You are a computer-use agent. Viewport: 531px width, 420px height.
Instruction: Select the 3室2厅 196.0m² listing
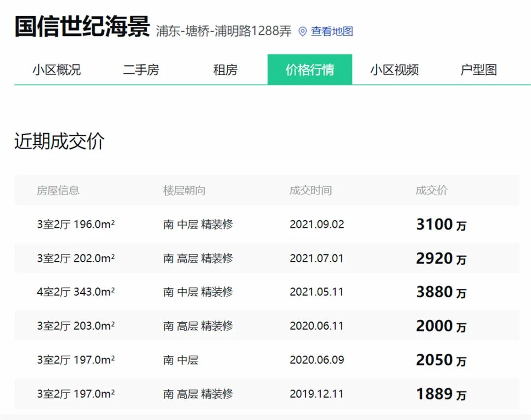click(x=76, y=224)
